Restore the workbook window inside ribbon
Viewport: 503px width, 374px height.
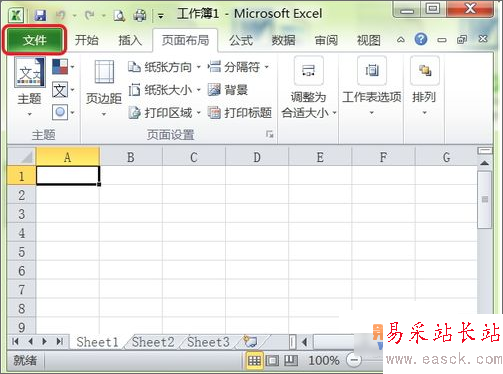click(462, 40)
